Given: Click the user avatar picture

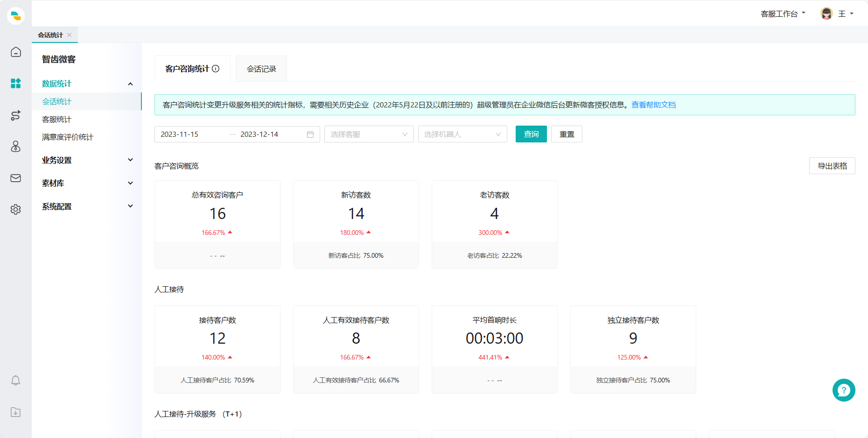Looking at the screenshot, I should click(x=826, y=14).
